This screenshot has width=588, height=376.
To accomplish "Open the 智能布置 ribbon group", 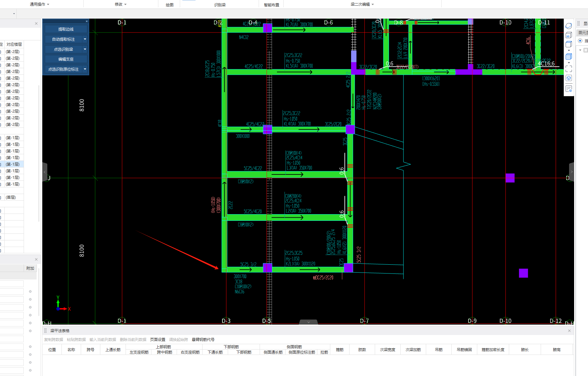I will (x=272, y=5).
